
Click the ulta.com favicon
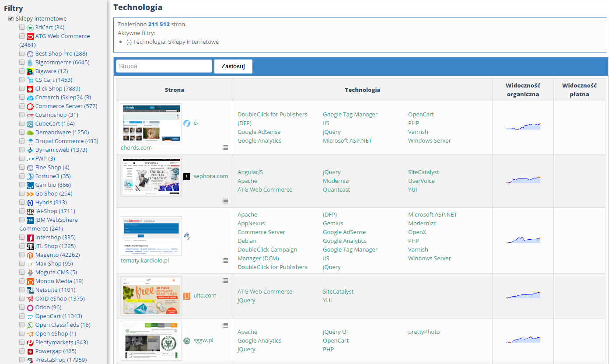click(187, 296)
